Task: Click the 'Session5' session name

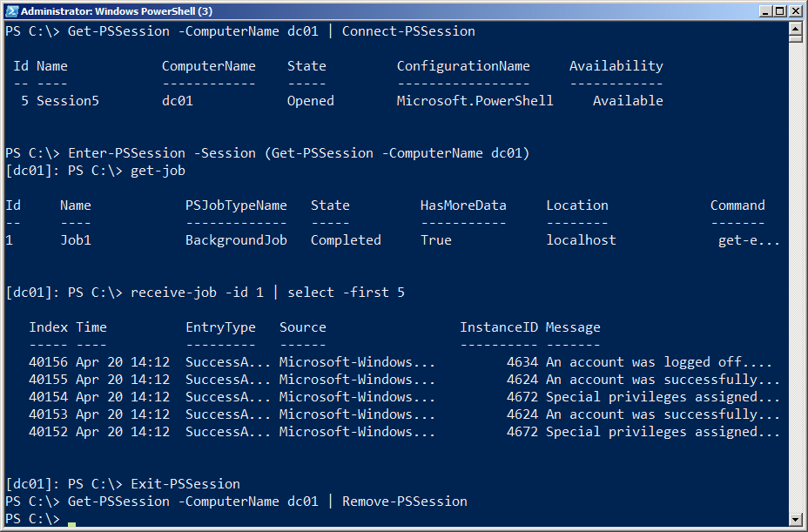Action: click(x=68, y=101)
